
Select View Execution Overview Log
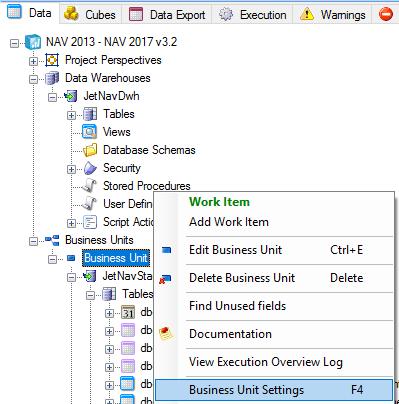point(274,362)
